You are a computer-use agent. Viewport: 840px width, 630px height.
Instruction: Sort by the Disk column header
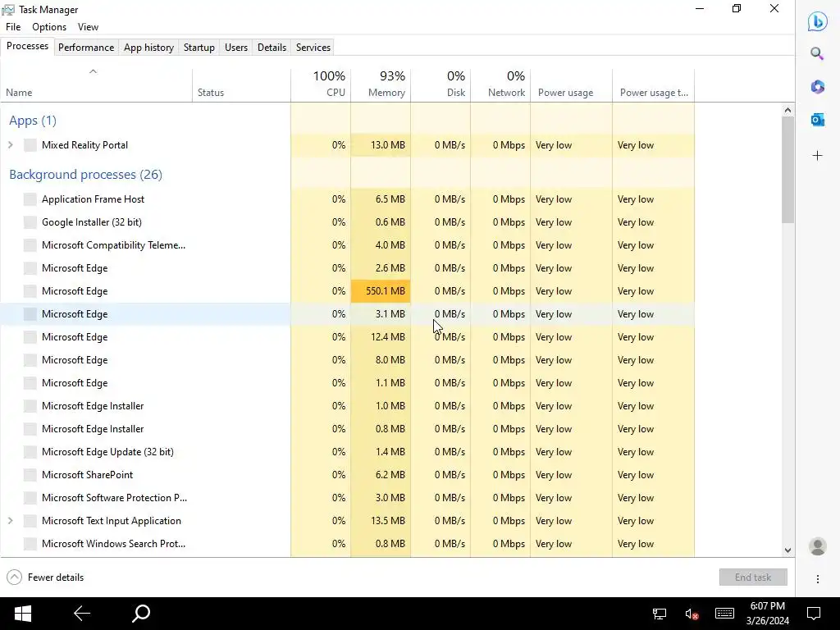pos(441,84)
